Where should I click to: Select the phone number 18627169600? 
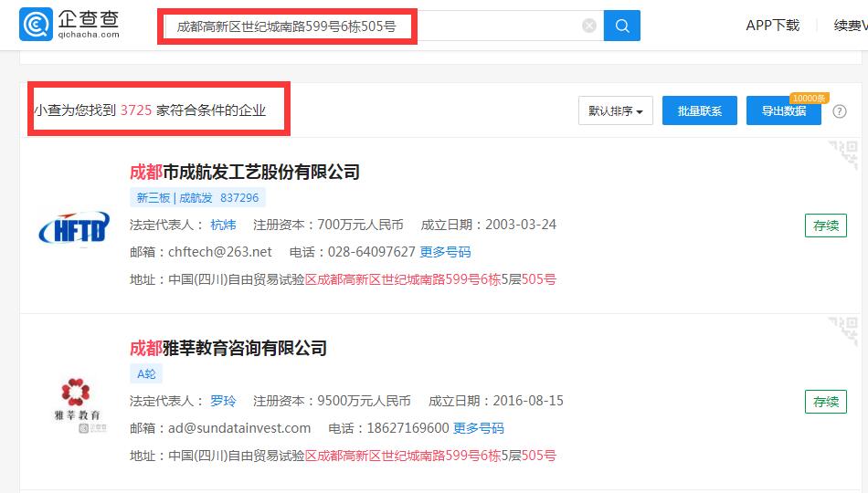point(408,427)
